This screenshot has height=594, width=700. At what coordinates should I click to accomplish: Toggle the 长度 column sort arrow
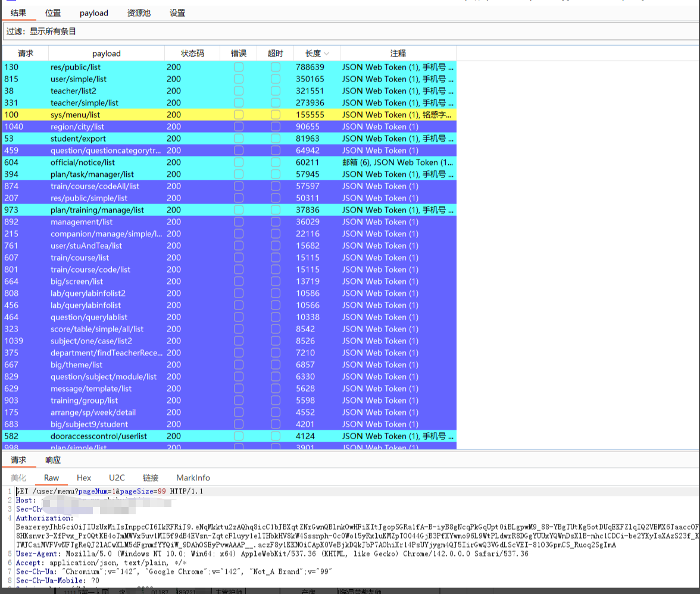click(x=326, y=54)
